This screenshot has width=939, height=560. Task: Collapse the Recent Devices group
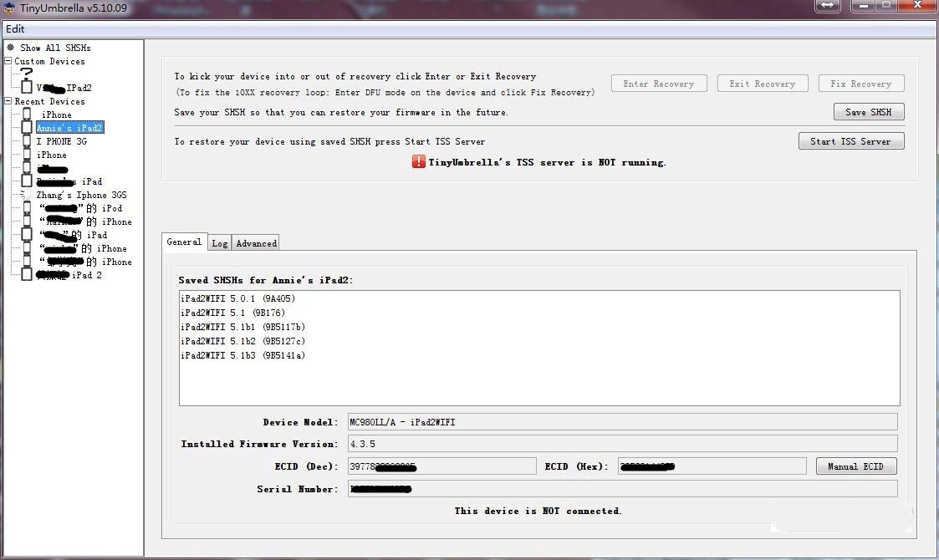coord(8,101)
